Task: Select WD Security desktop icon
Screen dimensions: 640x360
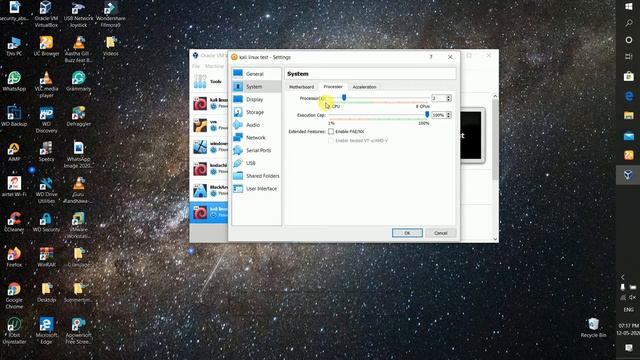Action: click(46, 222)
